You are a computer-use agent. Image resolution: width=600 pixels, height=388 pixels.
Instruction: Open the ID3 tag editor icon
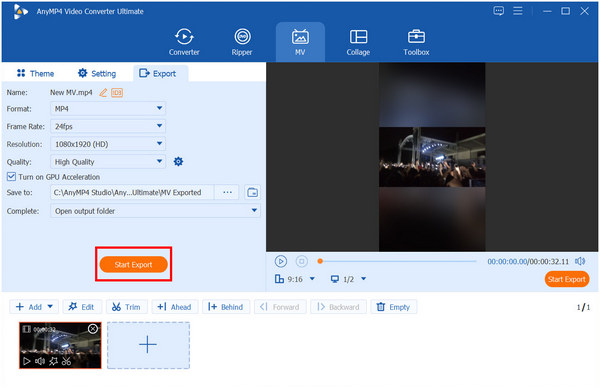tap(117, 93)
